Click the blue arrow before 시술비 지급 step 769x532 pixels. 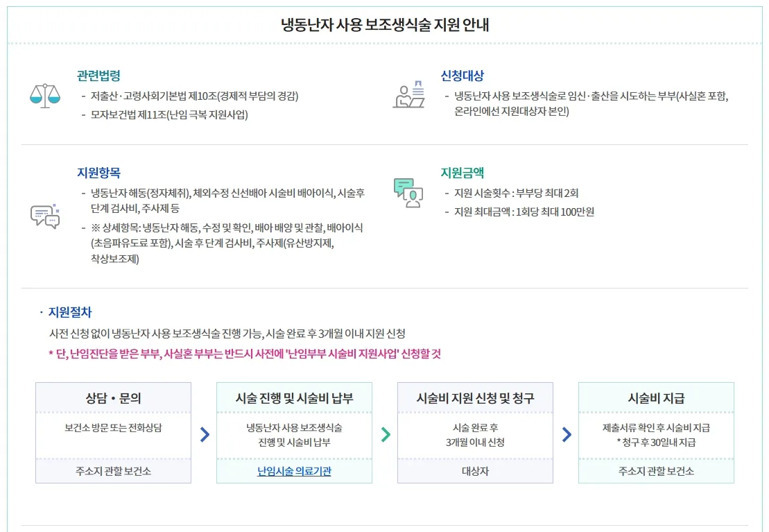tap(567, 434)
